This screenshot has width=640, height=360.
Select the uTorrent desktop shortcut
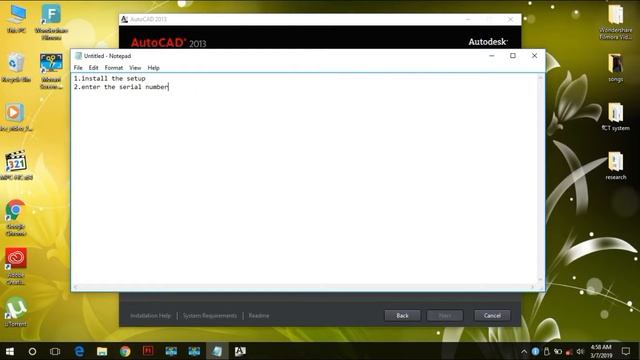point(16,312)
